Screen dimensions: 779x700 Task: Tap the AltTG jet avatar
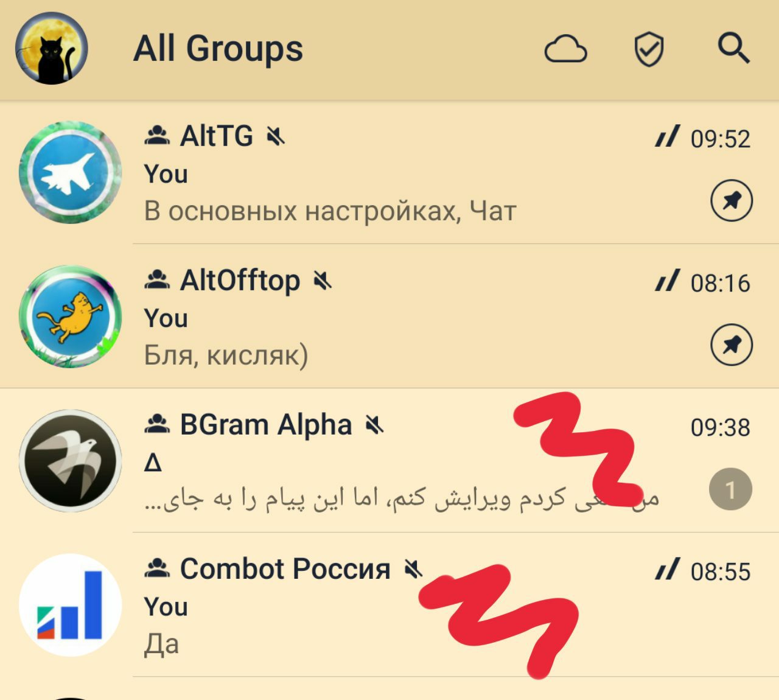(71, 173)
